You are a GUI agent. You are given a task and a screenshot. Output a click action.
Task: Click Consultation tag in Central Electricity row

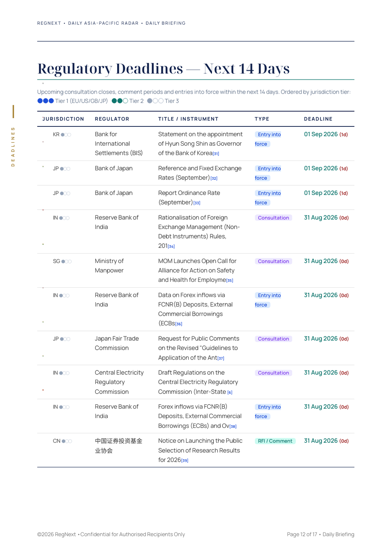(273, 373)
